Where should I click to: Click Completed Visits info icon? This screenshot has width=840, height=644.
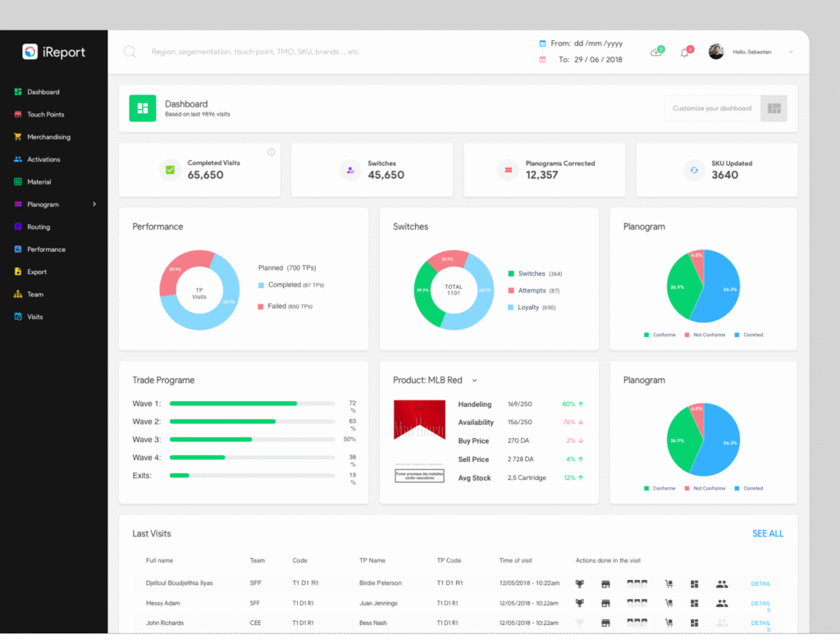coord(271,152)
